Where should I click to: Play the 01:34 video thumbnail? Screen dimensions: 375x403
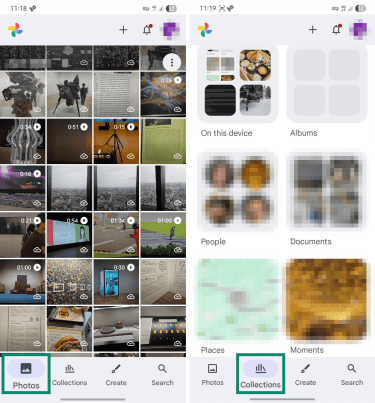116,235
